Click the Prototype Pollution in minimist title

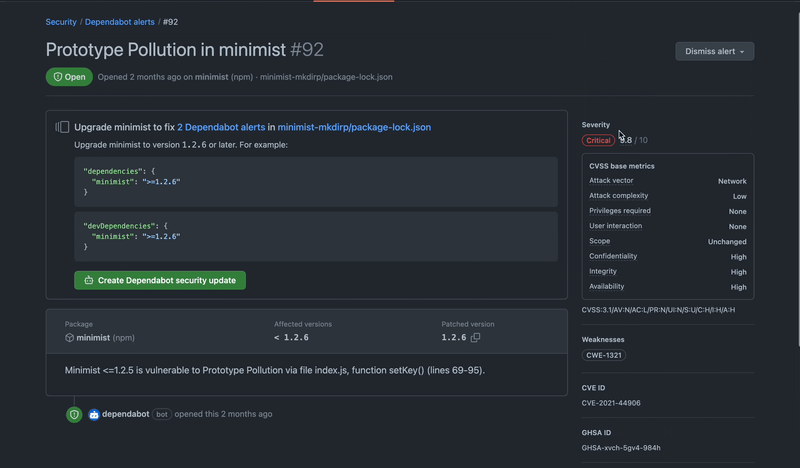pyautogui.click(x=165, y=50)
